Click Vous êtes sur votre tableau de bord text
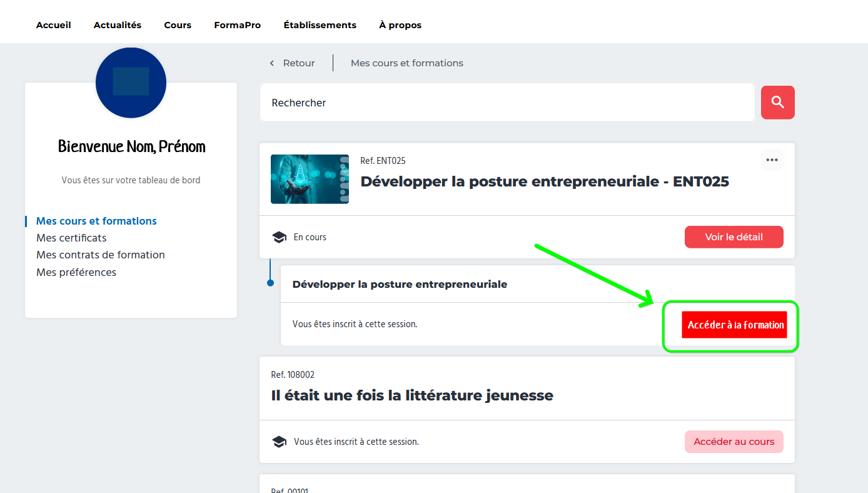The width and height of the screenshot is (868, 493). click(131, 180)
